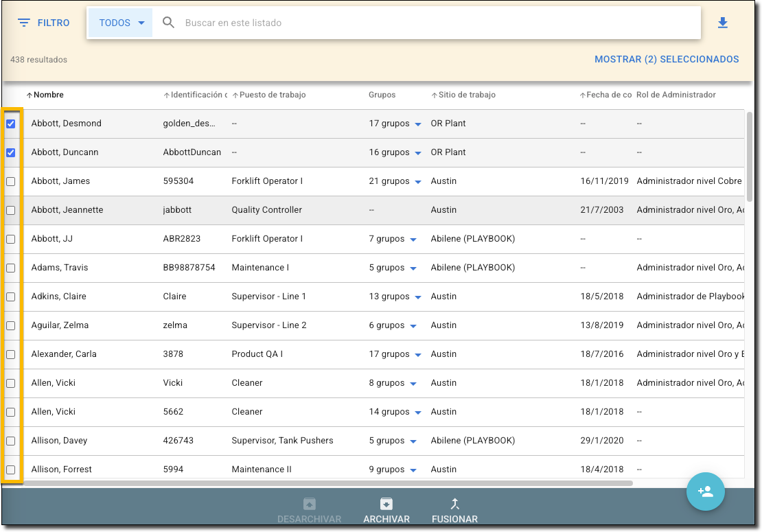762x532 pixels.
Task: Sort by Sitio de trabajo column header
Action: coord(466,95)
